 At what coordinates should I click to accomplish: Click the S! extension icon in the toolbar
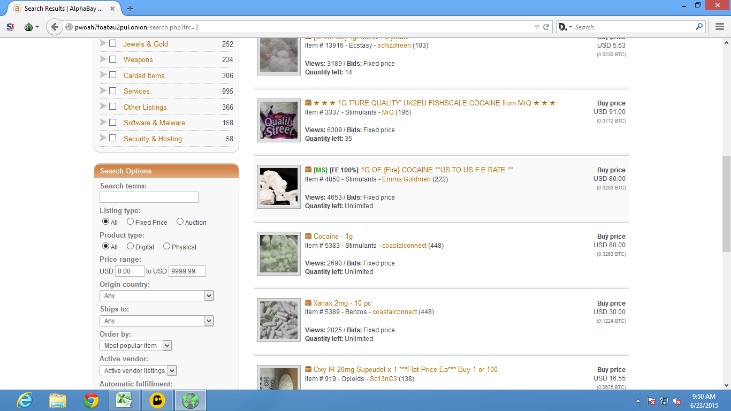coord(10,27)
